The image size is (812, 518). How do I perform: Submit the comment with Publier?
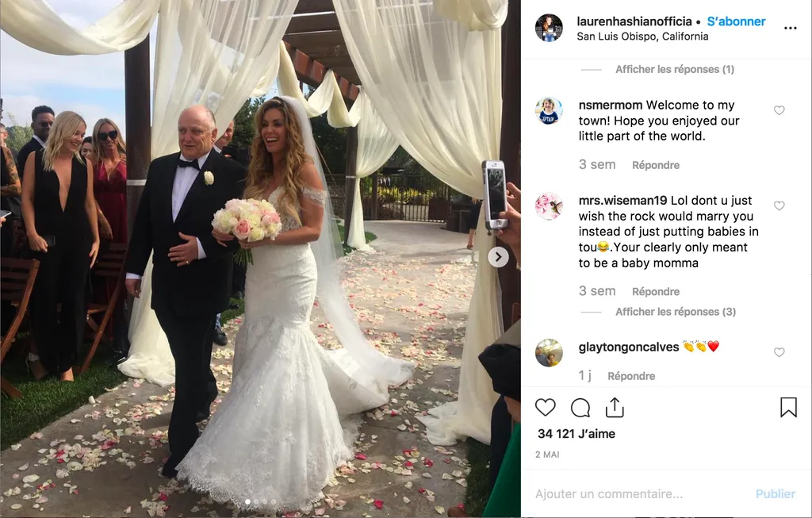click(x=776, y=493)
